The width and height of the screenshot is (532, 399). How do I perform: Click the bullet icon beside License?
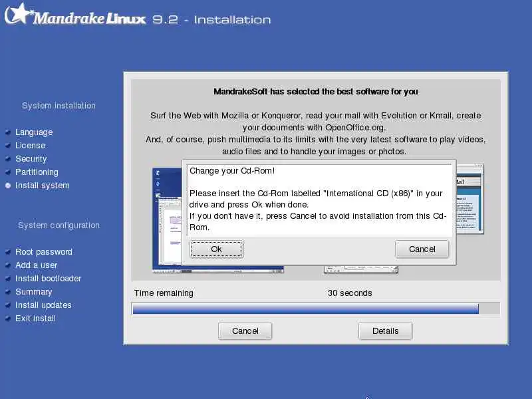[8, 146]
